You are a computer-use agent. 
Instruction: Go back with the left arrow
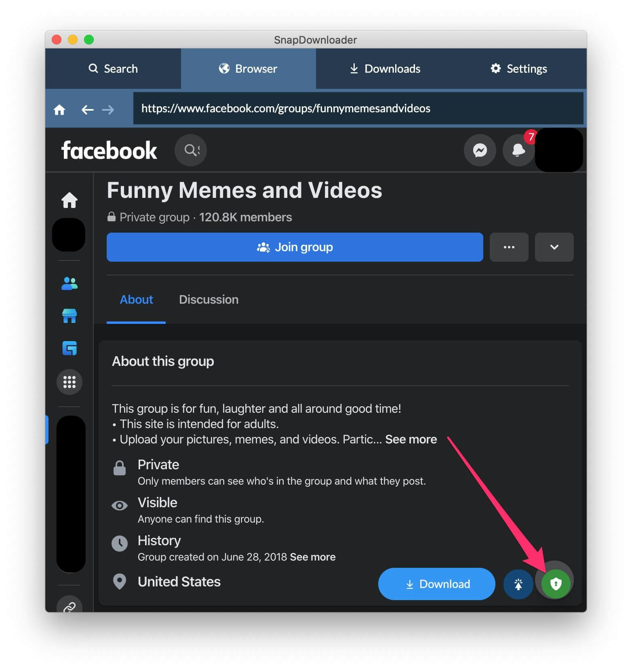[87, 109]
